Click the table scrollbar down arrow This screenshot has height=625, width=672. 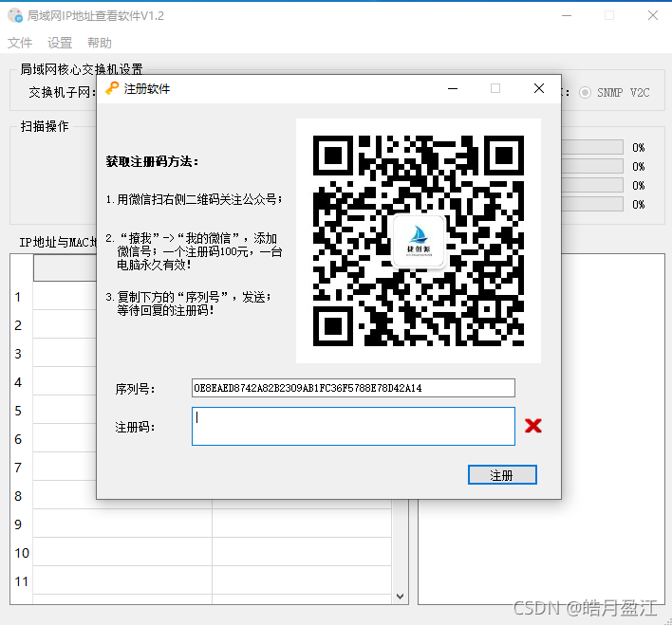[x=401, y=597]
